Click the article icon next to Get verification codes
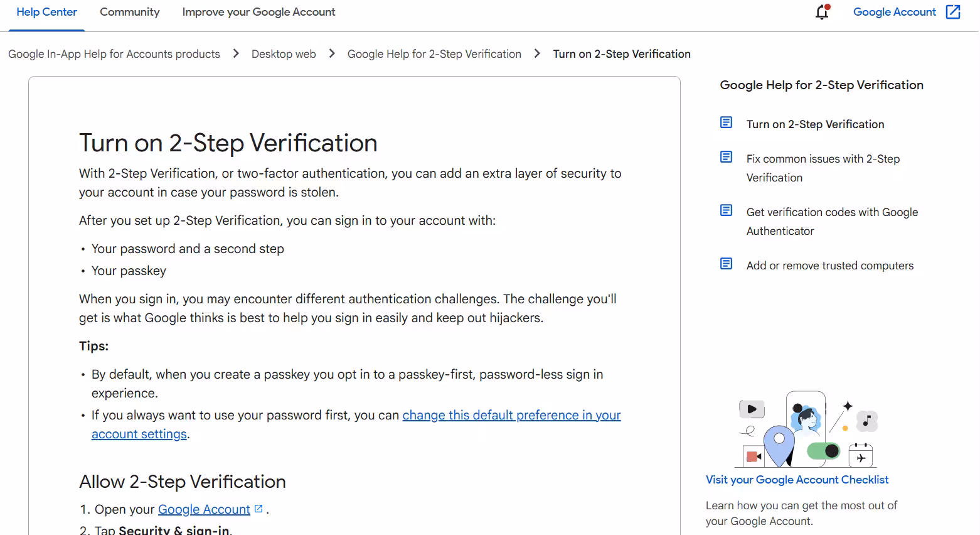The width and height of the screenshot is (980, 535). click(726, 210)
